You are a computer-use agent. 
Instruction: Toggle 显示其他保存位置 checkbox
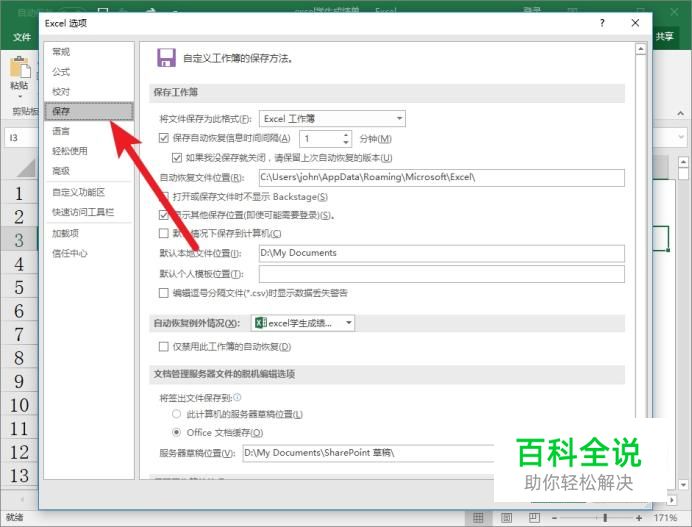[x=164, y=215]
